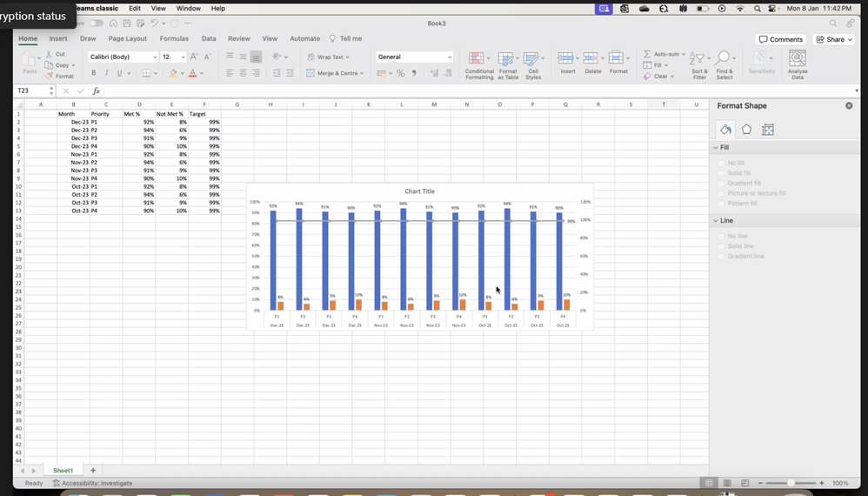Image resolution: width=868 pixels, height=496 pixels.
Task: Open Sort & Filter
Action: tap(699, 66)
